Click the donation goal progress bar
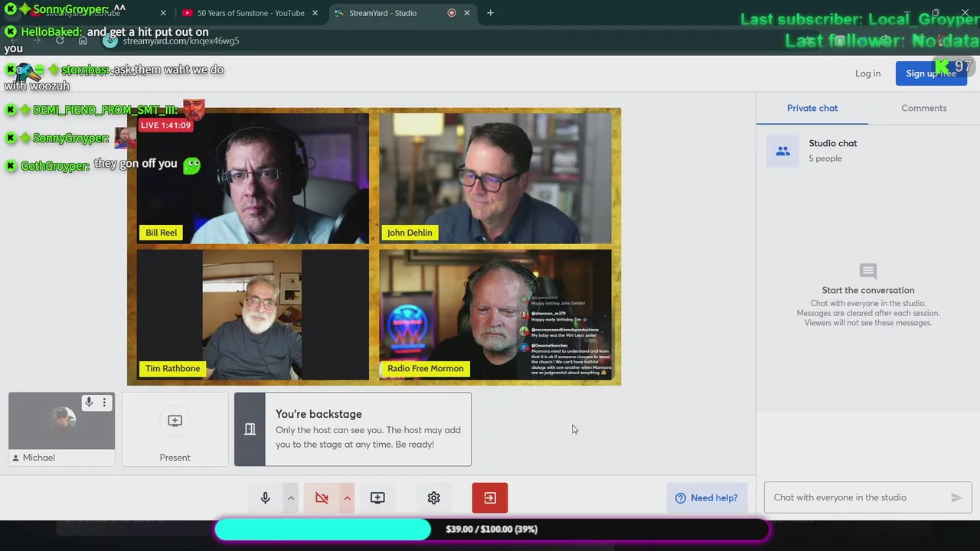 pos(491,529)
